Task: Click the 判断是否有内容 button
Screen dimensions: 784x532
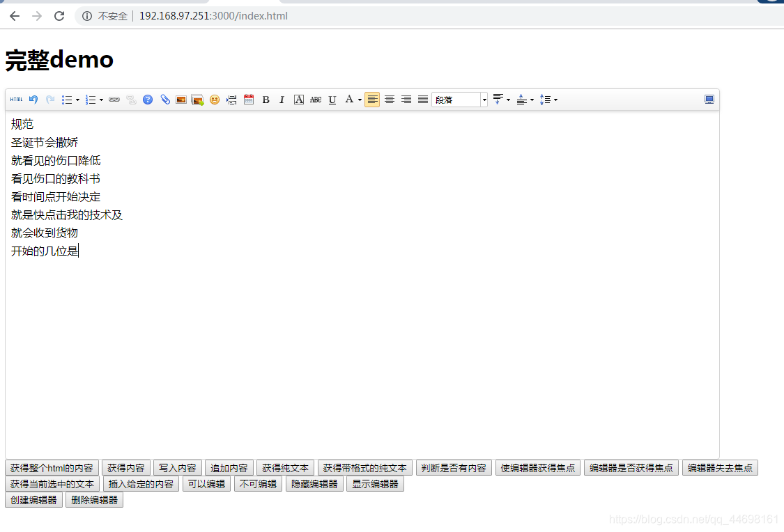Action: pos(454,468)
